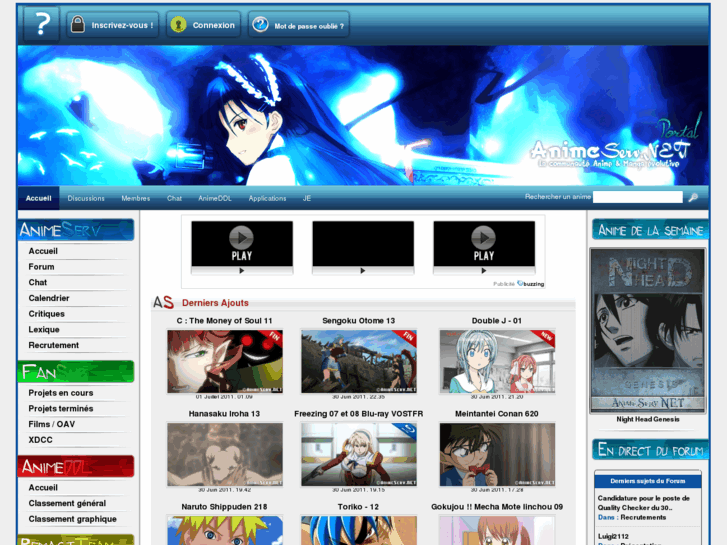Open Accueil under AnimeDDL section
The width and height of the screenshot is (727, 545).
point(43,488)
